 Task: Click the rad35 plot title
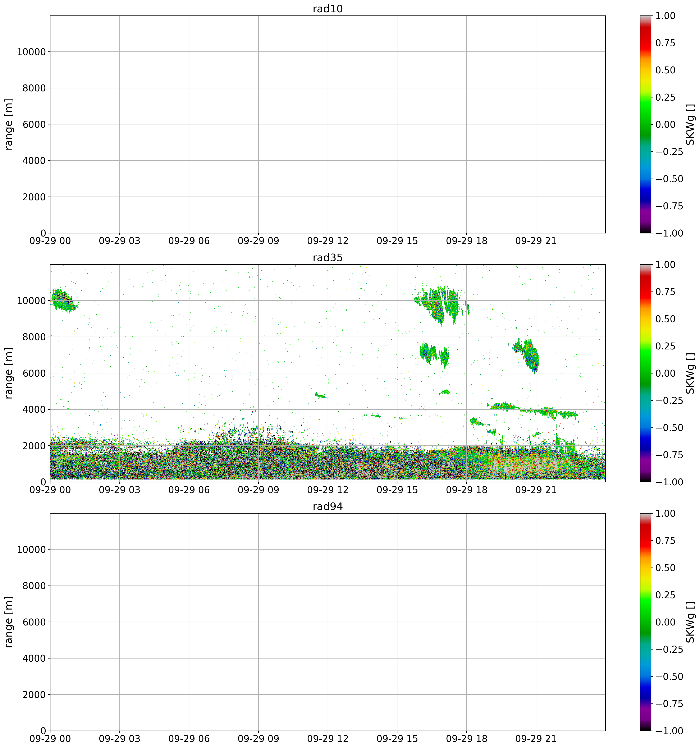coord(328,258)
